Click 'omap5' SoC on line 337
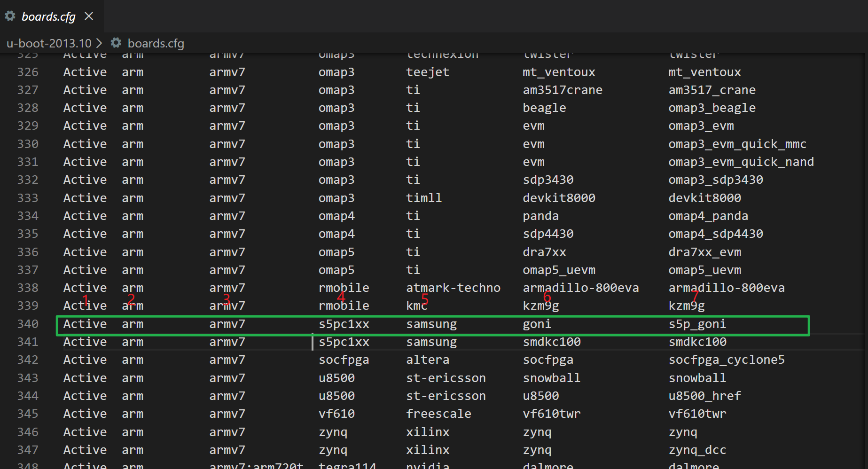868x469 pixels. tap(336, 270)
